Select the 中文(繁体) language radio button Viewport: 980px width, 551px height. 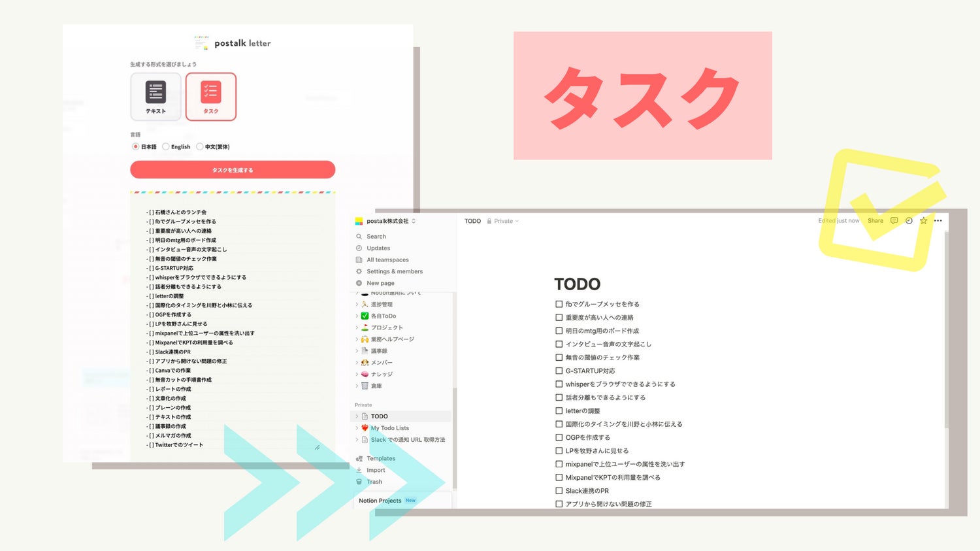(x=200, y=147)
